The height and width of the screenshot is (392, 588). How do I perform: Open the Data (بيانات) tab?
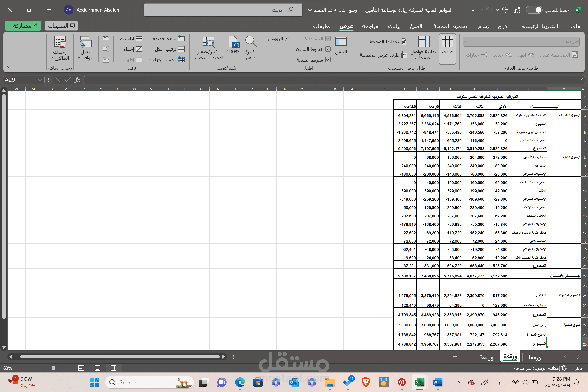pos(394,26)
